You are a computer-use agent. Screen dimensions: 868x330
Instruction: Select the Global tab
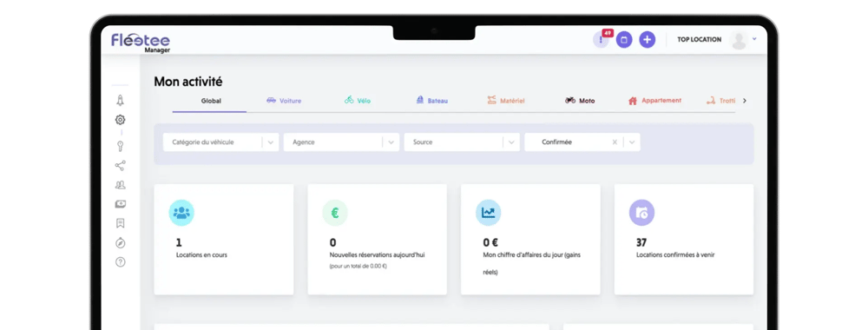coord(211,101)
